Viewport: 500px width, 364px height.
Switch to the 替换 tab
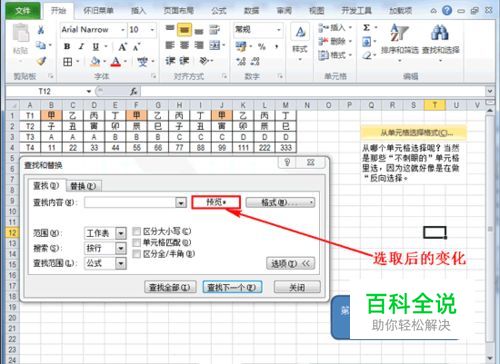[x=83, y=186]
